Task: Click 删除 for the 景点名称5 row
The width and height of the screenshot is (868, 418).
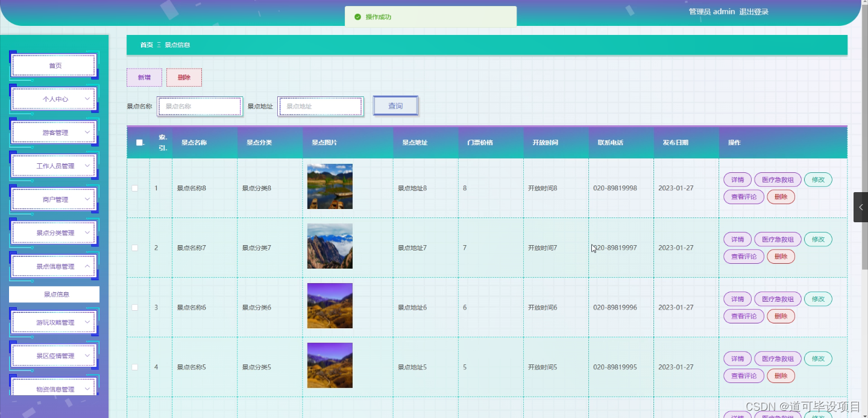Action: pyautogui.click(x=781, y=376)
